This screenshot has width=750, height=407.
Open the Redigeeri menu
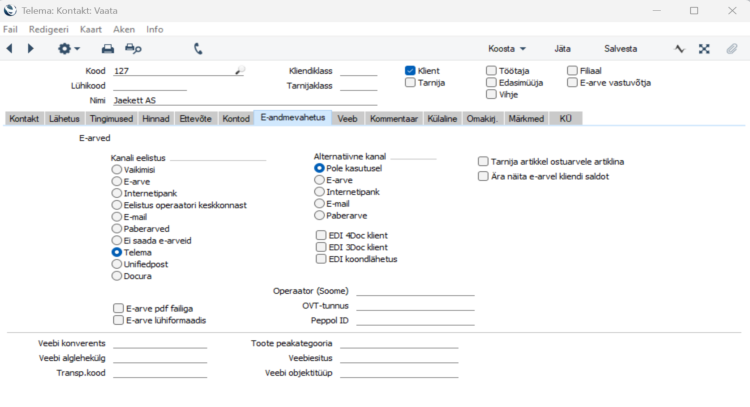(x=49, y=29)
